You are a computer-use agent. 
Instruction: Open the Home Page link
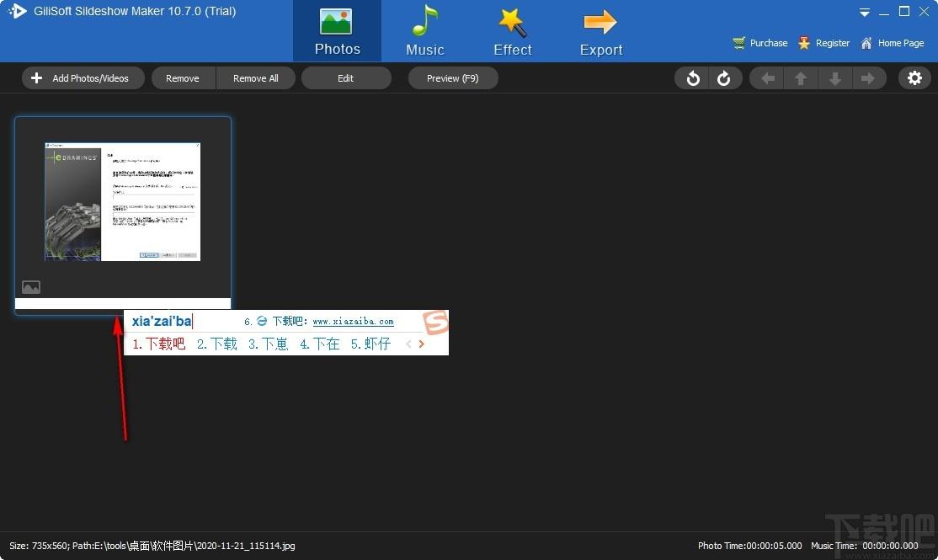[892, 43]
